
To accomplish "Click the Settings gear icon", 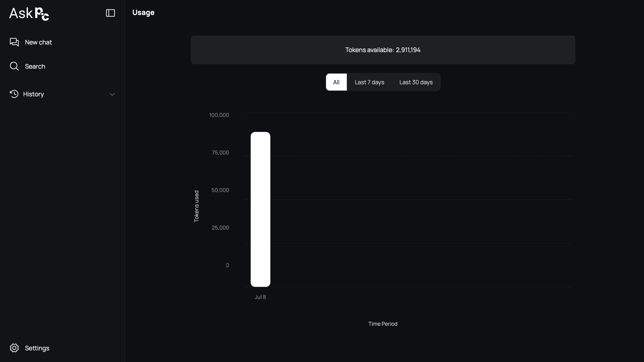I will (14, 348).
